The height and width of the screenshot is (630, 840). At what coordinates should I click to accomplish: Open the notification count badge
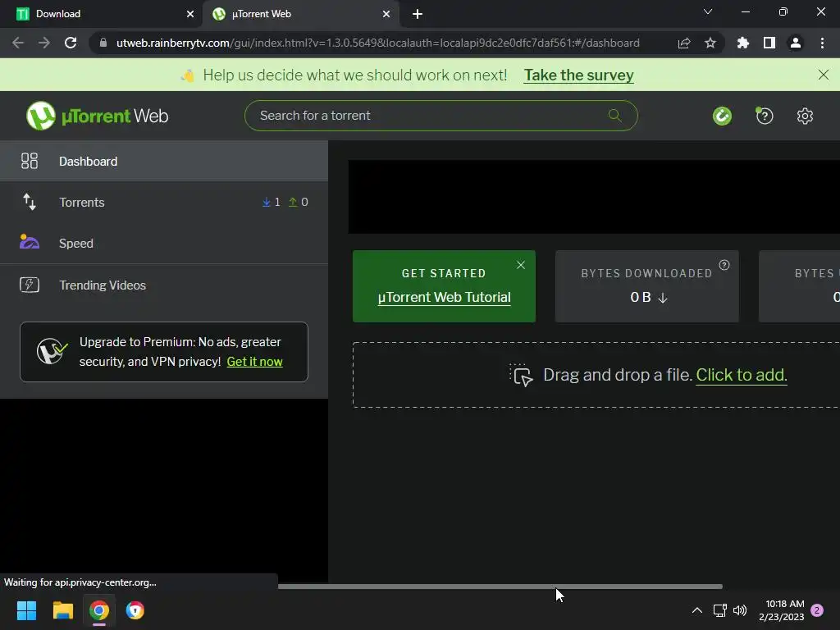coord(817,610)
